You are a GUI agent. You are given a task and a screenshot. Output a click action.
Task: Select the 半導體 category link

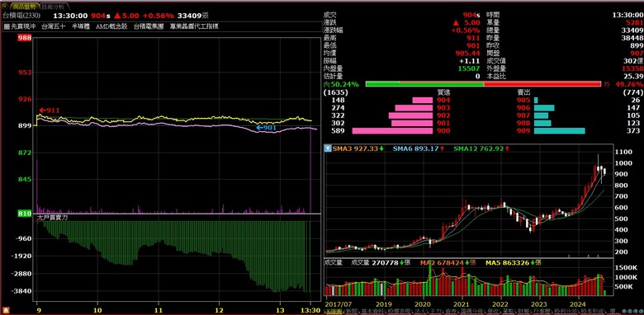[x=81, y=26]
